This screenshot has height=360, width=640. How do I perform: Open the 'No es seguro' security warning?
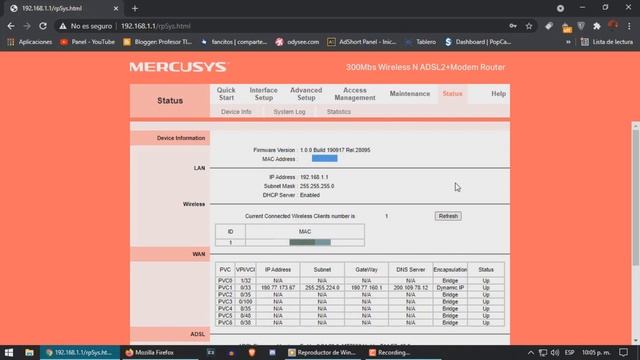86,26
